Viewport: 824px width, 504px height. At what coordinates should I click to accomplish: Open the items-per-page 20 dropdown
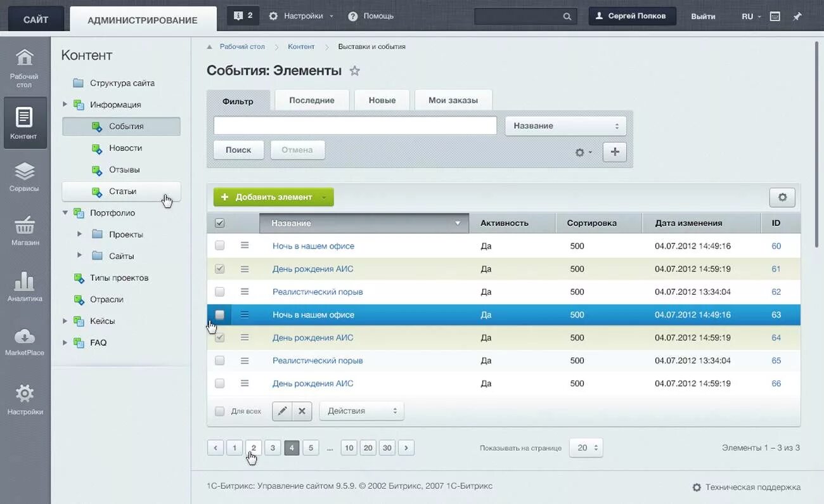pyautogui.click(x=586, y=448)
